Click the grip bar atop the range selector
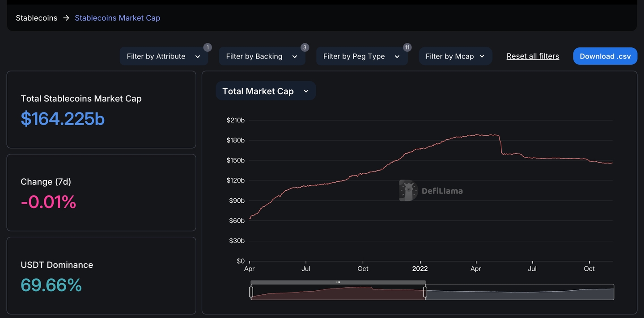 coord(338,282)
